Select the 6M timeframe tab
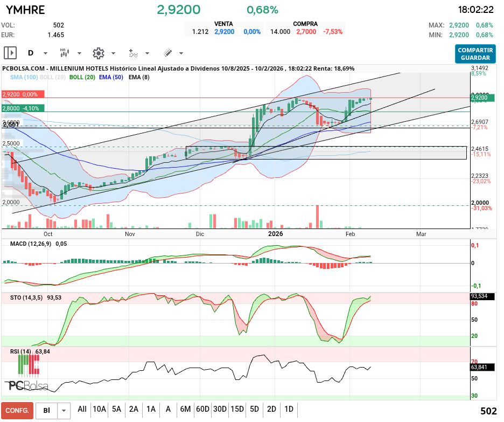 (x=185, y=410)
